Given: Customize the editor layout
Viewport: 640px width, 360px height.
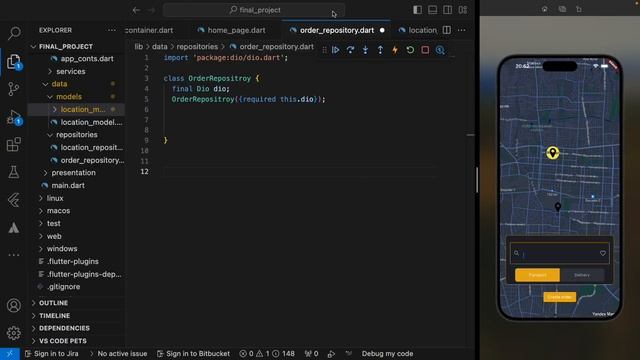Looking at the screenshot, I should (x=462, y=10).
